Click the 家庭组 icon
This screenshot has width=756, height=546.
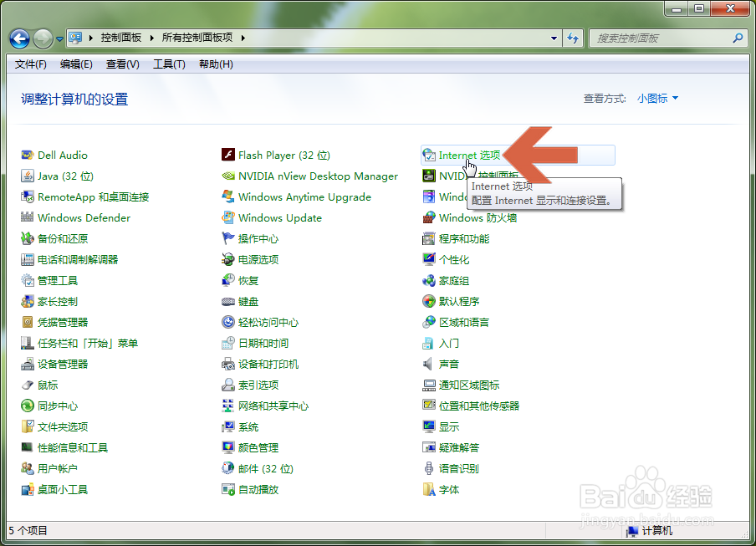[429, 280]
